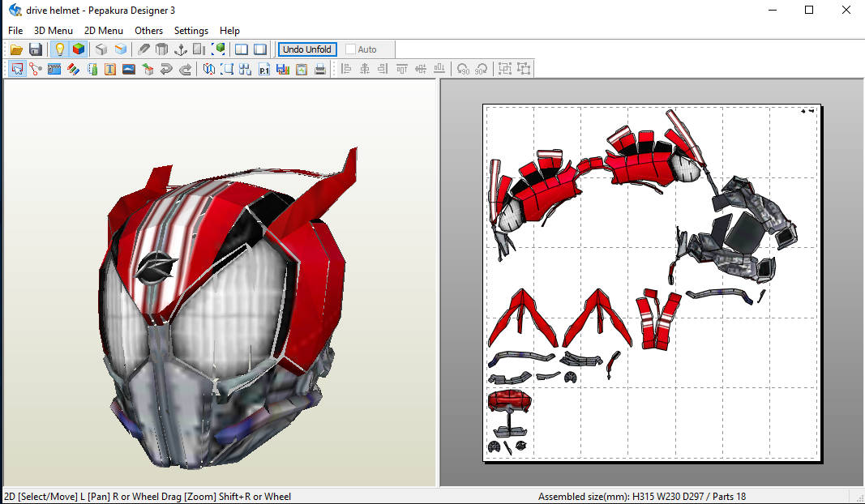Click the green figure scale icon
Viewport: 865px width, 504px height.
[x=92, y=69]
